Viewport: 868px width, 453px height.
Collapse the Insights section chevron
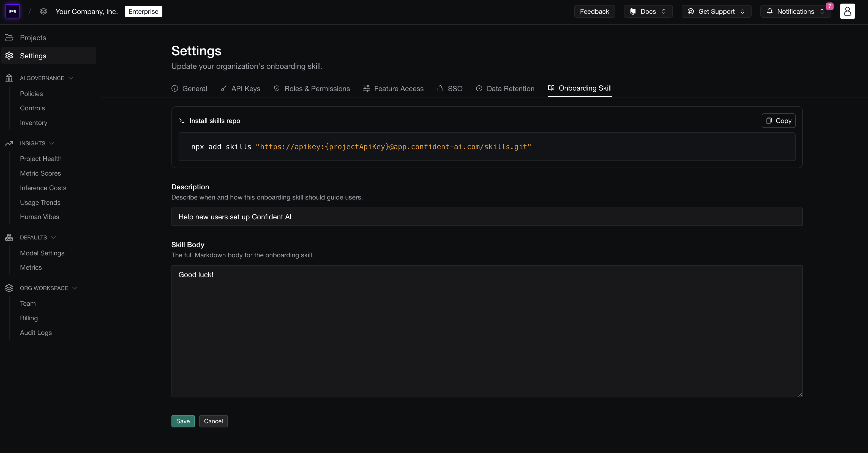point(51,143)
